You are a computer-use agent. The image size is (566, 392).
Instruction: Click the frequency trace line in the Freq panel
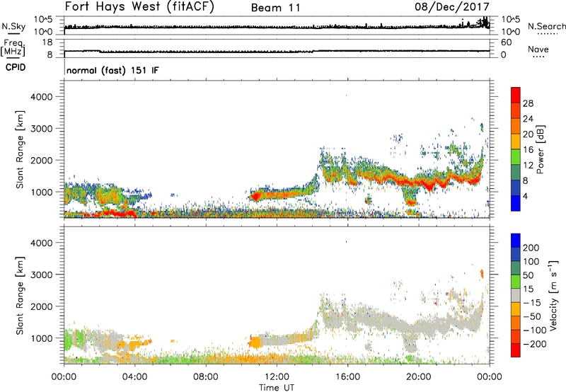point(277,52)
